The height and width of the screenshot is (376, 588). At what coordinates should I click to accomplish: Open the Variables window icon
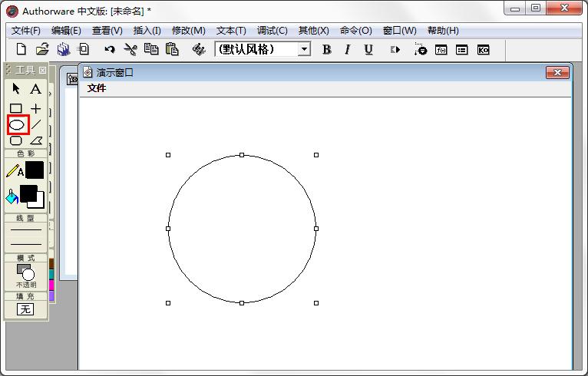[461, 49]
